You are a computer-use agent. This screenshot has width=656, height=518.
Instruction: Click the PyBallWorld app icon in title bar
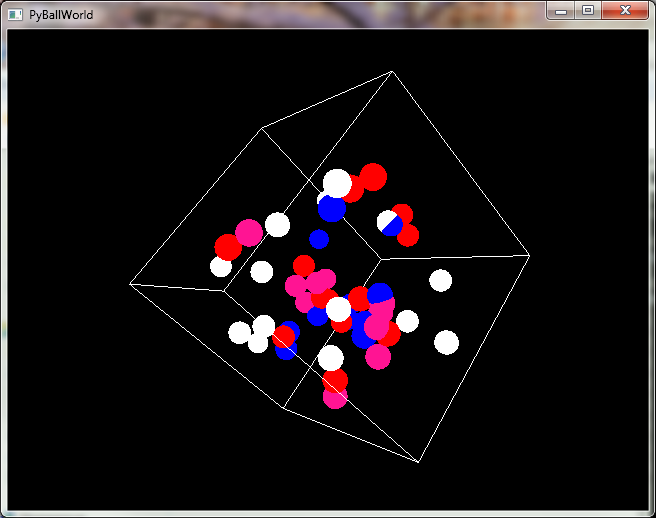pyautogui.click(x=15, y=15)
